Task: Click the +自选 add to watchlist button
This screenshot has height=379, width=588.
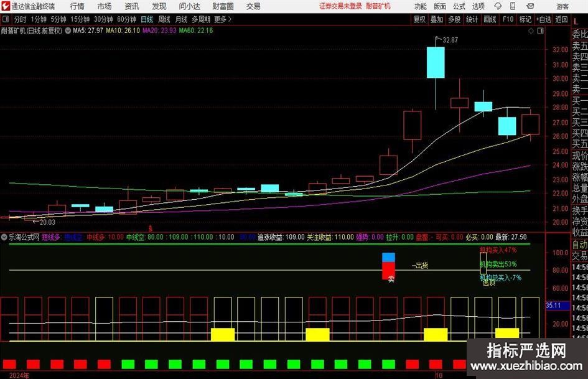Action: click(544, 19)
